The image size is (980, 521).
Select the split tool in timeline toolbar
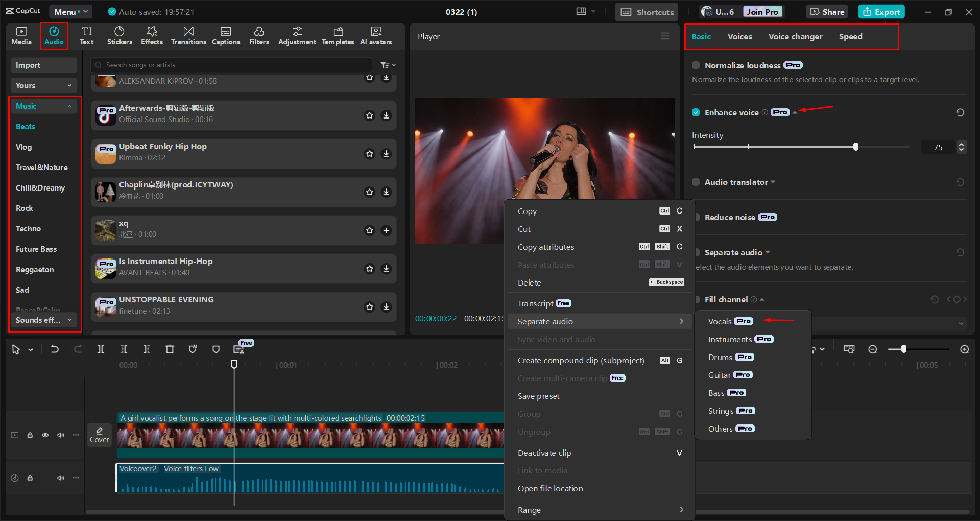tap(101, 349)
